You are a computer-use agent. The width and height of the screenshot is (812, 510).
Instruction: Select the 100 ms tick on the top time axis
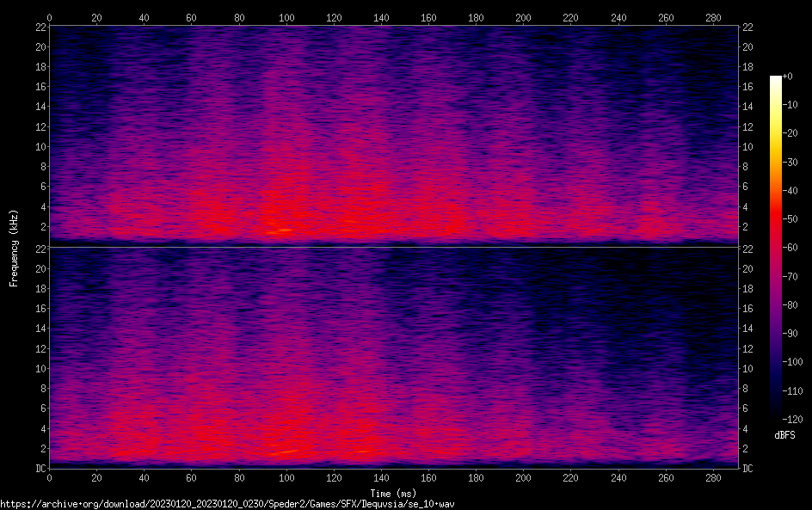pos(286,17)
